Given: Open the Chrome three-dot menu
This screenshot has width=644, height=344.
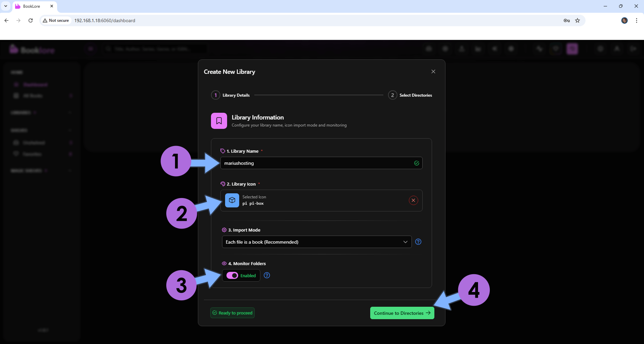Looking at the screenshot, I should pos(636,20).
